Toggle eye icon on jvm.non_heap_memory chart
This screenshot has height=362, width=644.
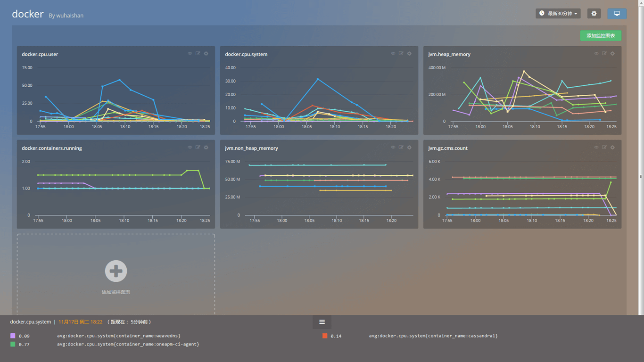(393, 148)
